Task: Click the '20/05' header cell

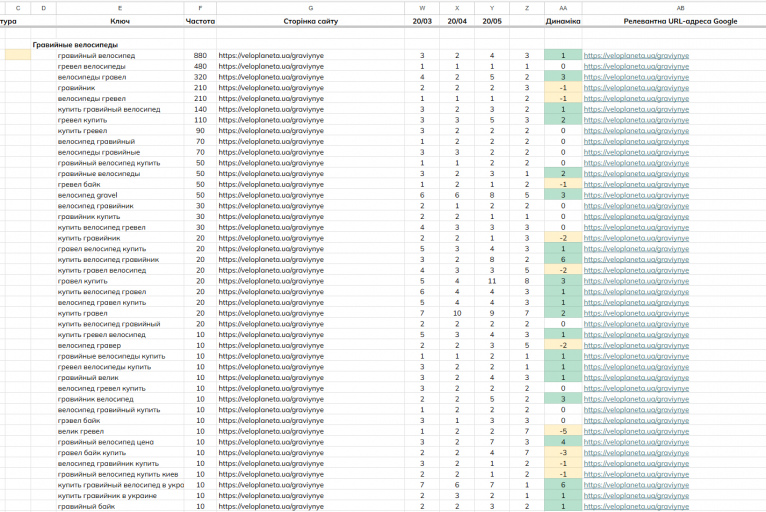Action: pos(491,21)
